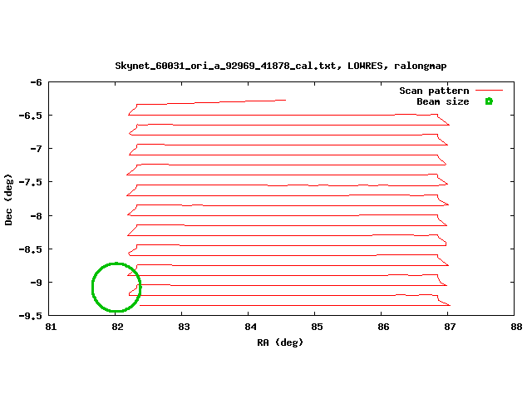Click the y-axis tick label -7.5

pos(31,182)
